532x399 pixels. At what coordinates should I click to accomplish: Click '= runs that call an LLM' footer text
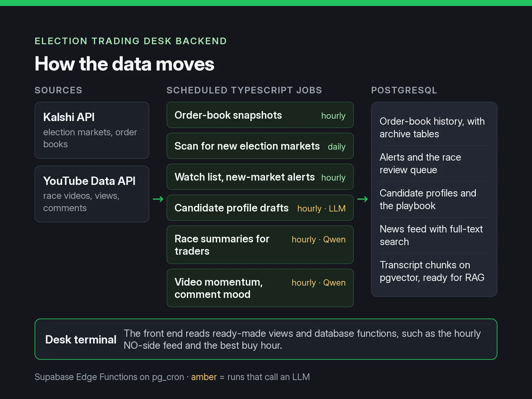pos(265,377)
